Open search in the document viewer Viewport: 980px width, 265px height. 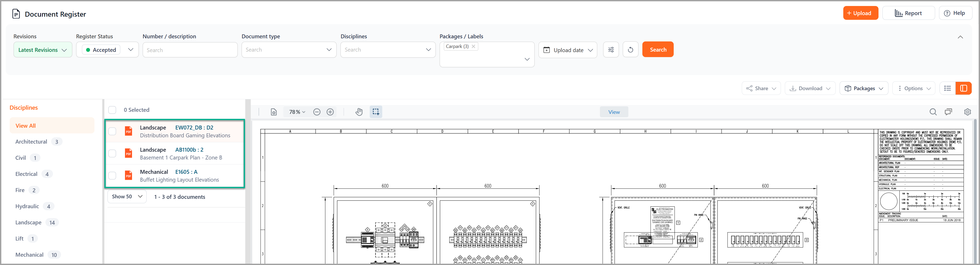coord(933,112)
